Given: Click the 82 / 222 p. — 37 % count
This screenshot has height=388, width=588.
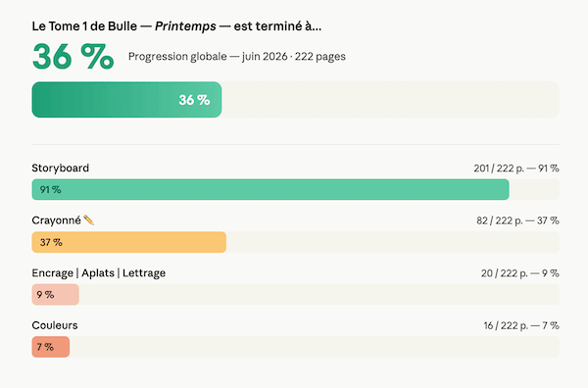Looking at the screenshot, I should point(517,220).
